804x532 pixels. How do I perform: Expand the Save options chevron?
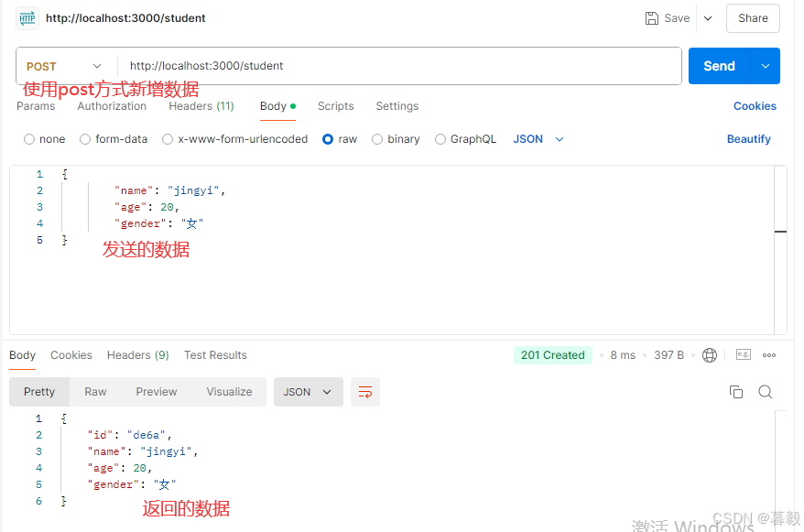[x=708, y=18]
